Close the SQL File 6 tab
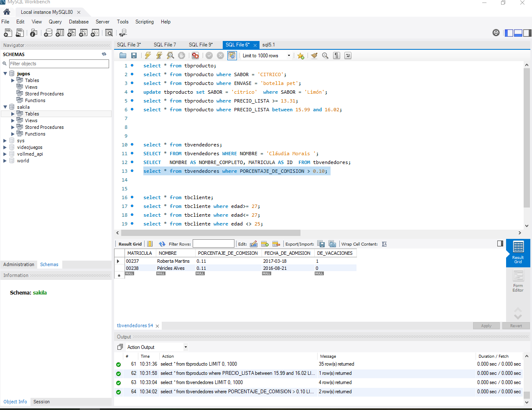The width and height of the screenshot is (532, 410). 255,45
